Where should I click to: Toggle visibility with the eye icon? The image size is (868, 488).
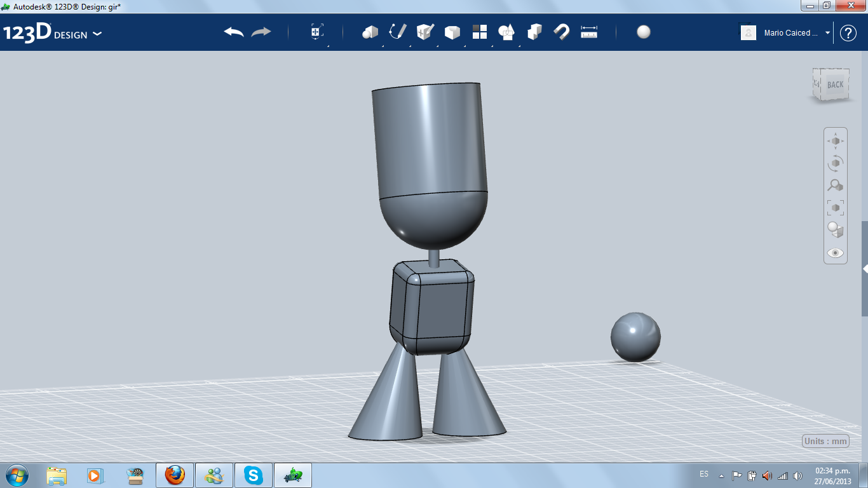[836, 253]
